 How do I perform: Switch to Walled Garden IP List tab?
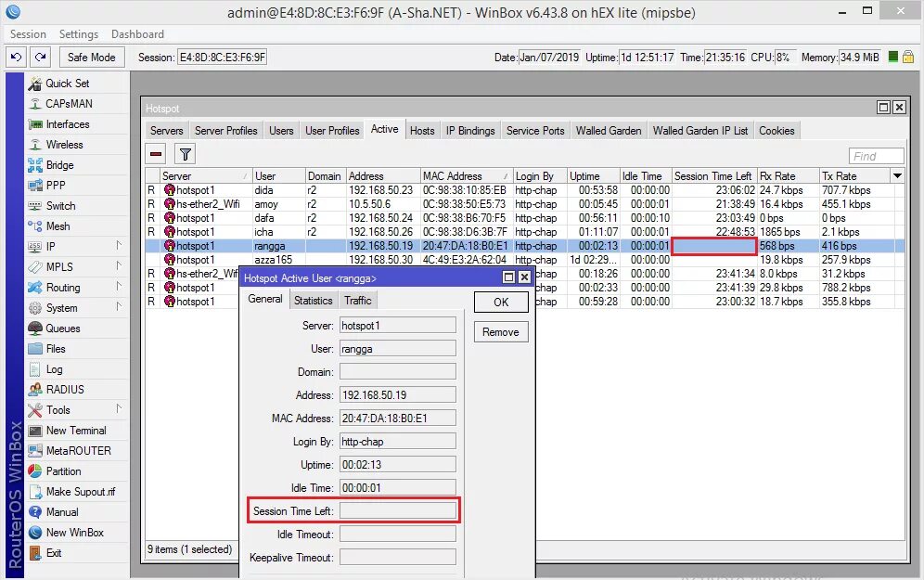[700, 131]
